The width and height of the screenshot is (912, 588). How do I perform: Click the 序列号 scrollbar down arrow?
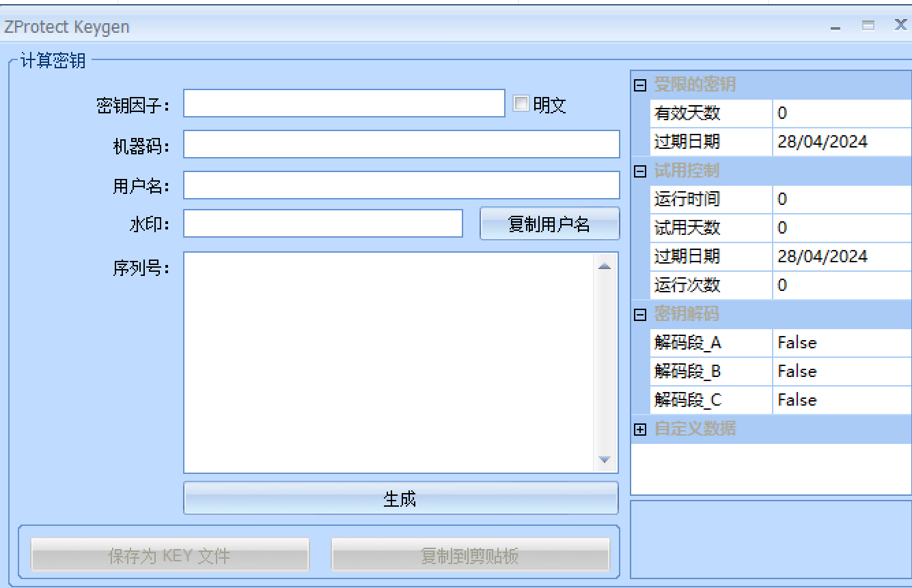[605, 460]
